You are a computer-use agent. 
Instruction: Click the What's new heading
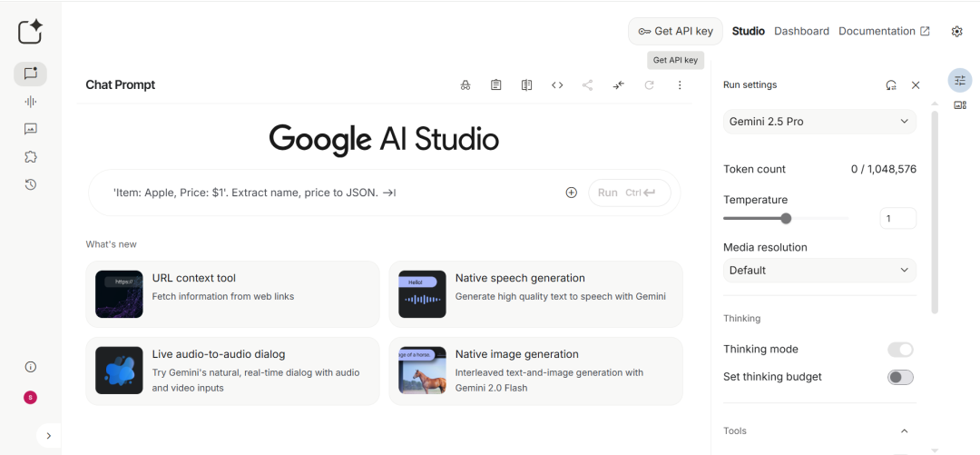[x=112, y=244]
